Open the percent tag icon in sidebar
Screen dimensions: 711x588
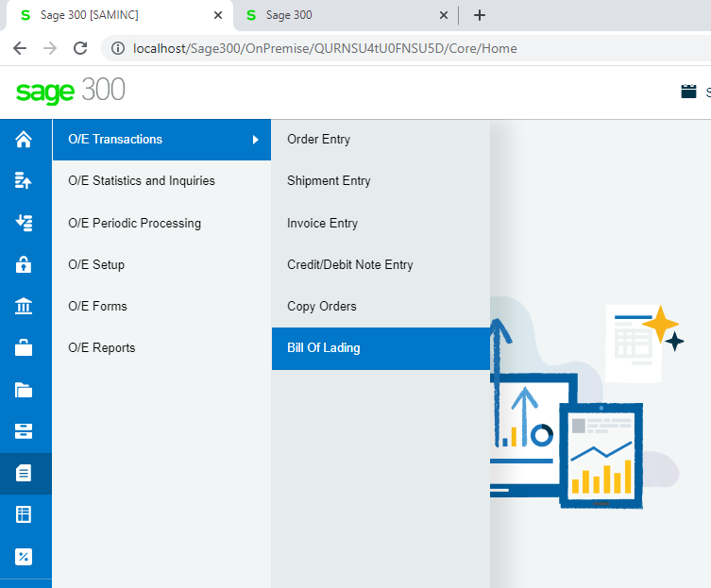click(24, 556)
